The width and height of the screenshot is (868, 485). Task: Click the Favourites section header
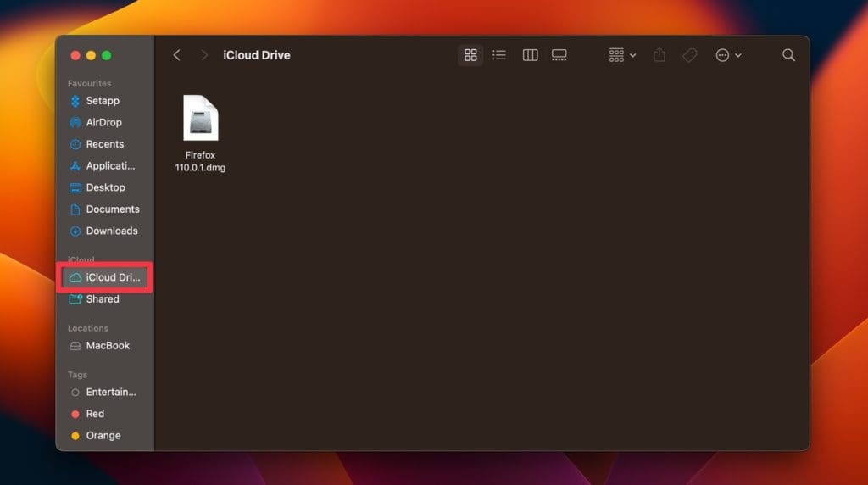point(89,83)
